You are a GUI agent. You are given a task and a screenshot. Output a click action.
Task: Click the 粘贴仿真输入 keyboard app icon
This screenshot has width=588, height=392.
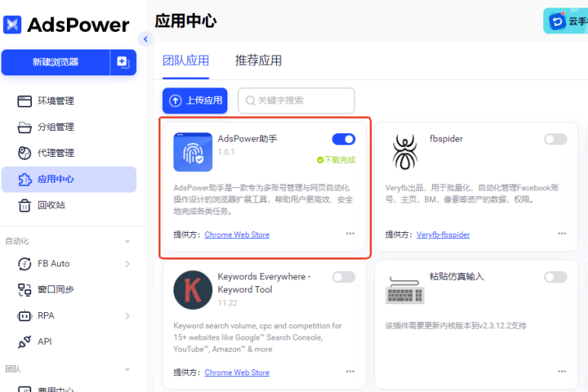405,291
